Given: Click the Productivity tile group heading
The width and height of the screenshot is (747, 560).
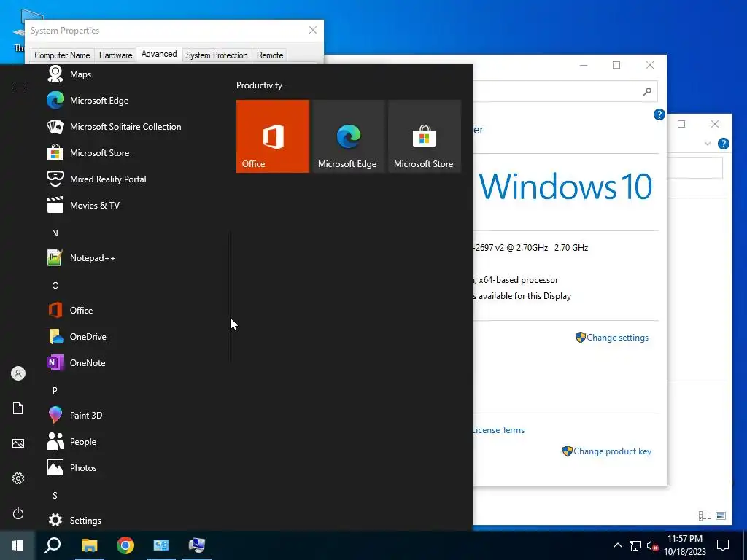Looking at the screenshot, I should 259,85.
